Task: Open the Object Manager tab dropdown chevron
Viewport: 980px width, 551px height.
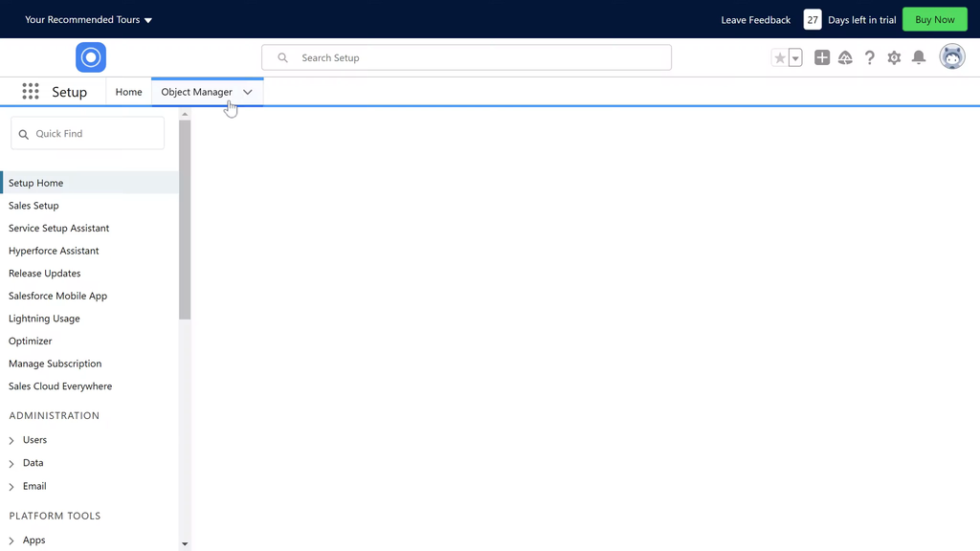Action: (248, 92)
